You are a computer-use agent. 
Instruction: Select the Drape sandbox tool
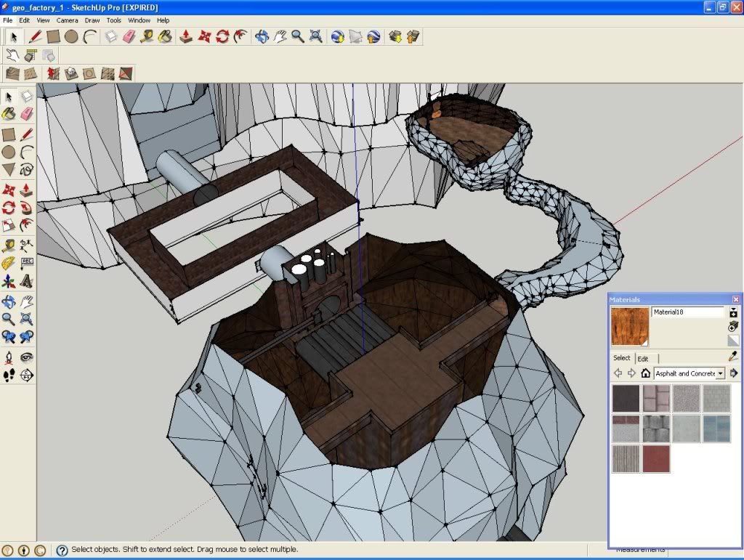[89, 73]
